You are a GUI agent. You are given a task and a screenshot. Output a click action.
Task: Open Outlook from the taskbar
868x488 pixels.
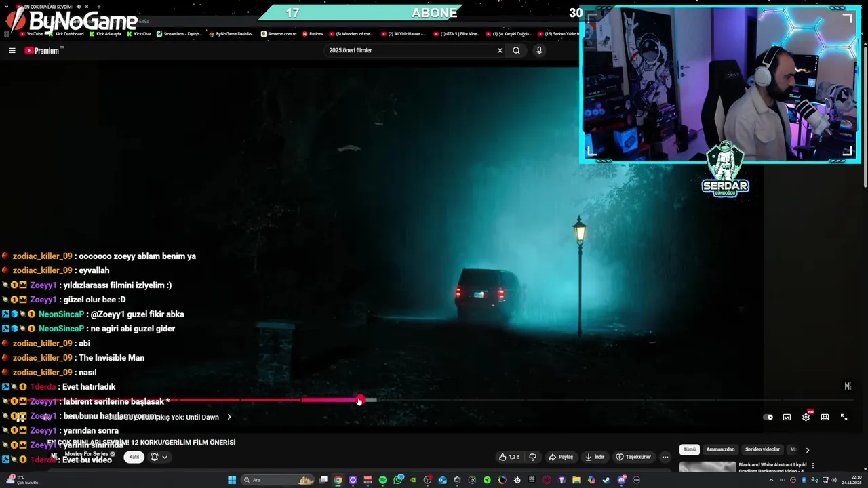tap(442, 480)
